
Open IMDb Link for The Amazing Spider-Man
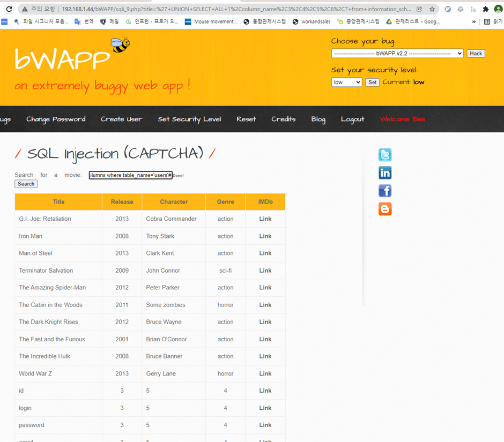click(265, 288)
